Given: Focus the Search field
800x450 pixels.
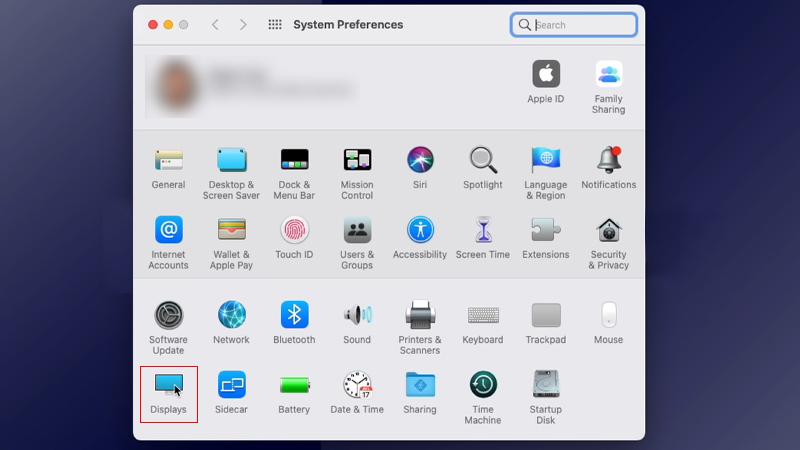Looking at the screenshot, I should click(574, 24).
